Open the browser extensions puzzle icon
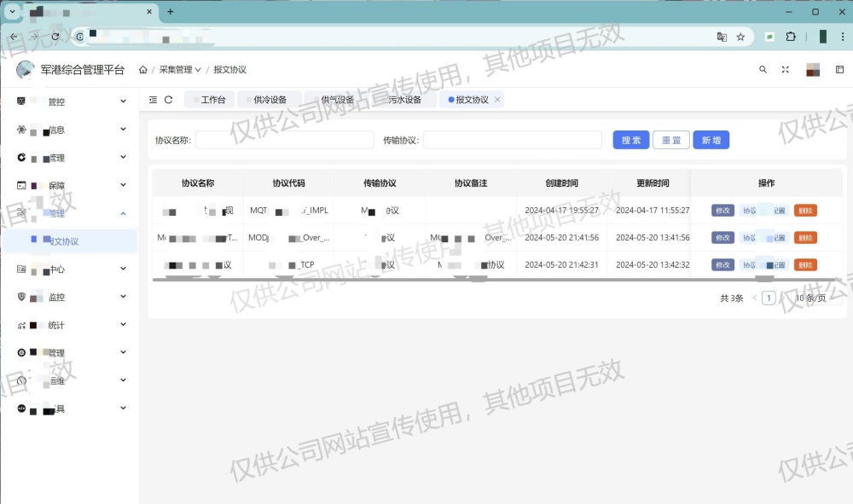 click(791, 37)
